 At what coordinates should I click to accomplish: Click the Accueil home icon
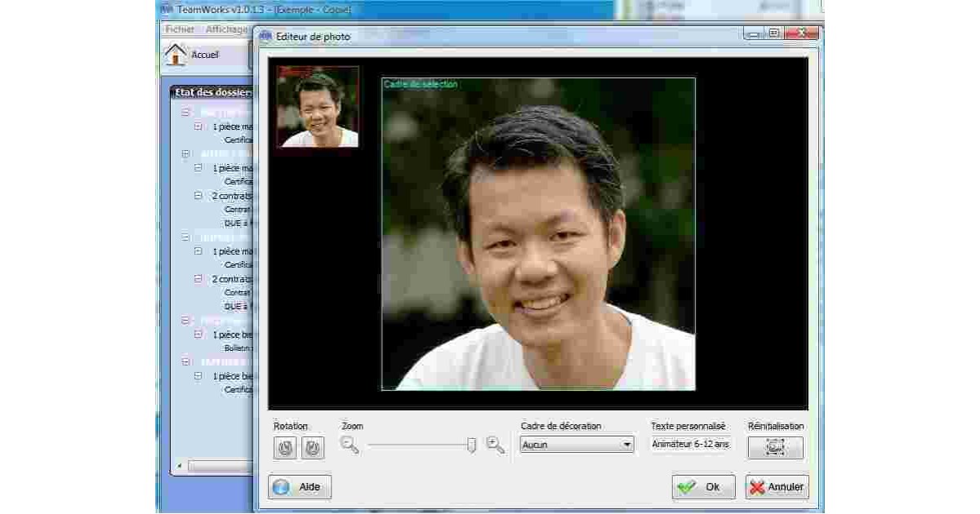[176, 55]
